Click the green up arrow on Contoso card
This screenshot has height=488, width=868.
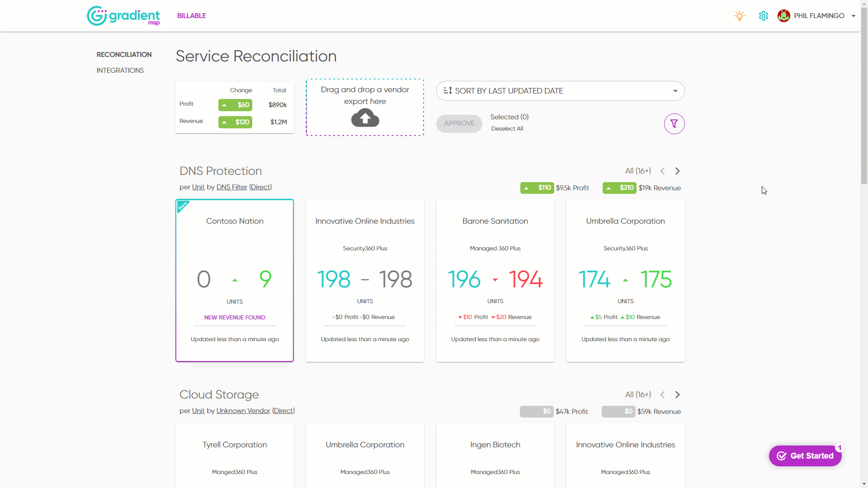pos(235,280)
